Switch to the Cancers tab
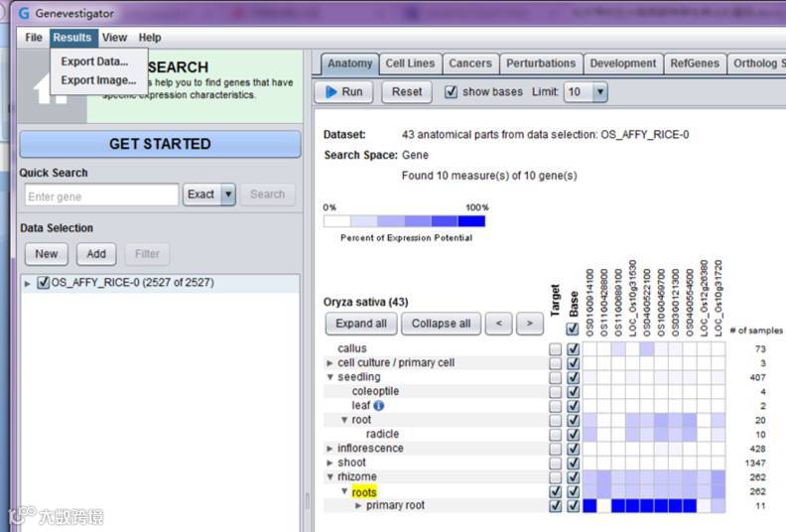The width and height of the screenshot is (786, 532). click(x=470, y=64)
